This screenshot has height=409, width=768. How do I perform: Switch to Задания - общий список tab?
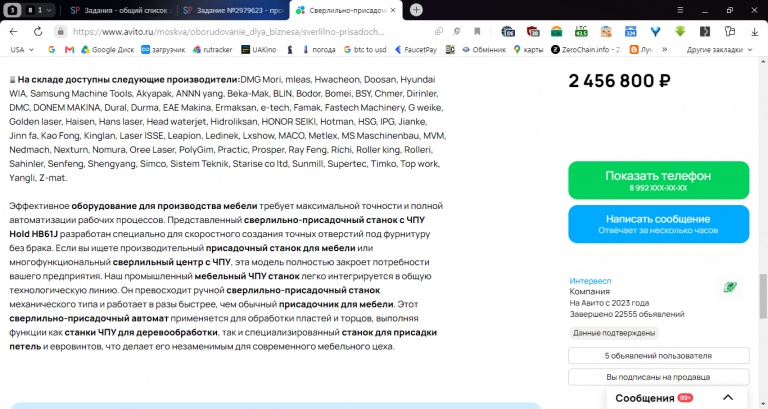pos(119,10)
